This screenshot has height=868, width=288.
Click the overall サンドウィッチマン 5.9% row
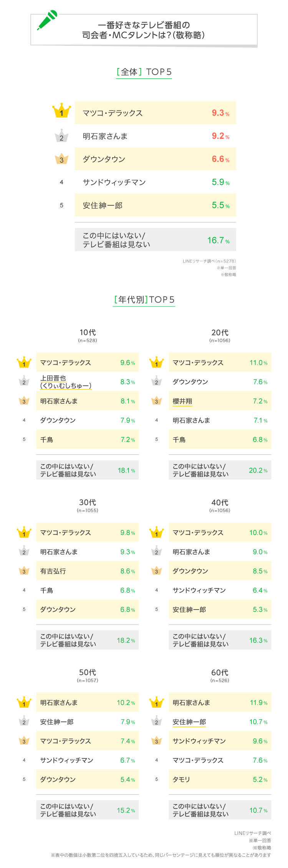click(x=155, y=182)
